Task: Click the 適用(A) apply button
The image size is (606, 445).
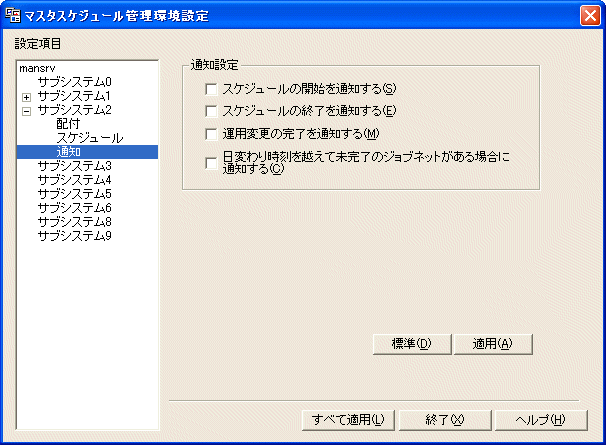Action: tap(491, 344)
